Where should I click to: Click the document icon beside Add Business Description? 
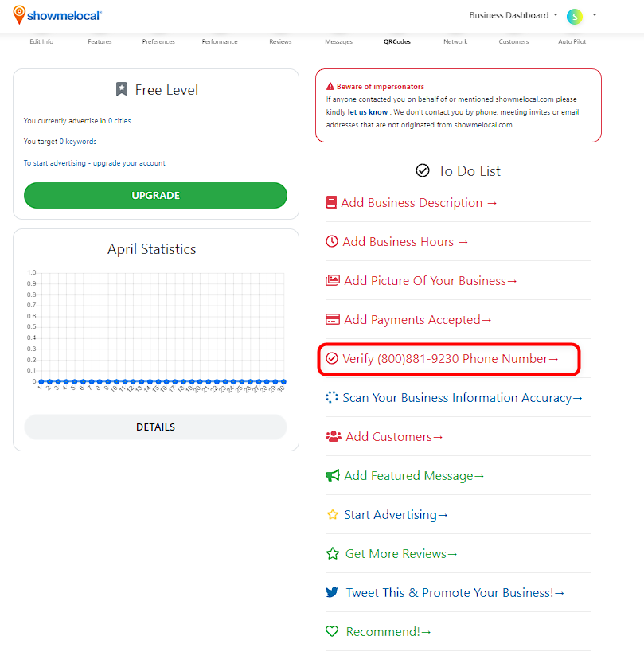click(x=331, y=202)
